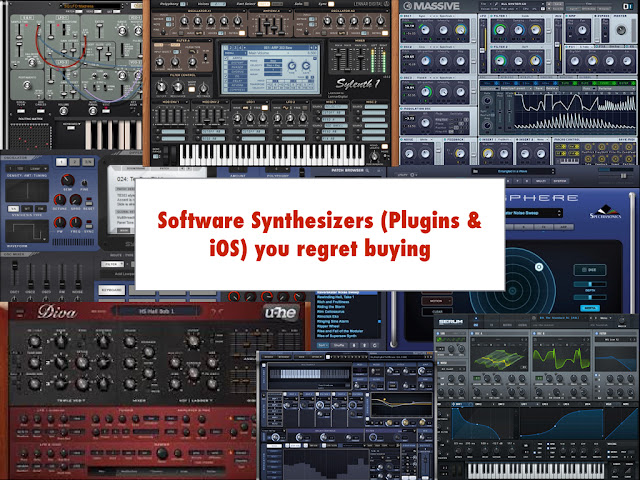This screenshot has height=480, width=640.
Task: Click Serum's Master knob
Action: pyautogui.click(x=622, y=321)
